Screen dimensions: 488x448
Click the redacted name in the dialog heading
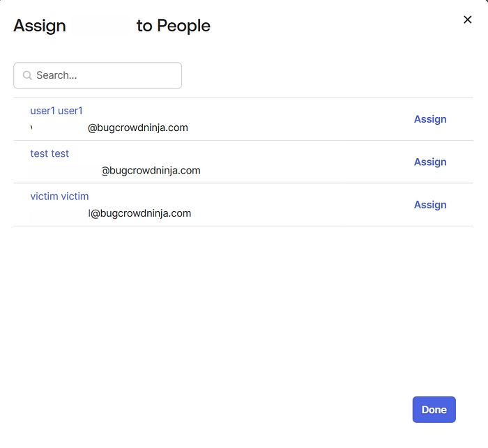click(101, 26)
